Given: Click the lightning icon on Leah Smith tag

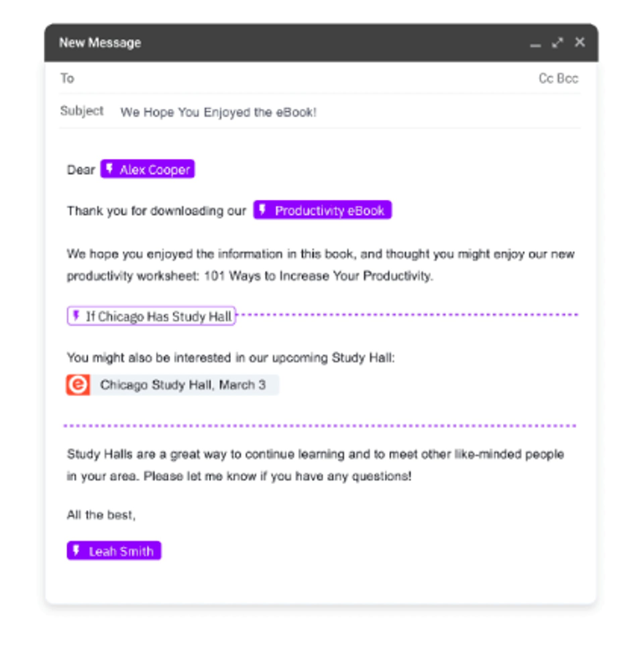Looking at the screenshot, I should click(x=76, y=550).
